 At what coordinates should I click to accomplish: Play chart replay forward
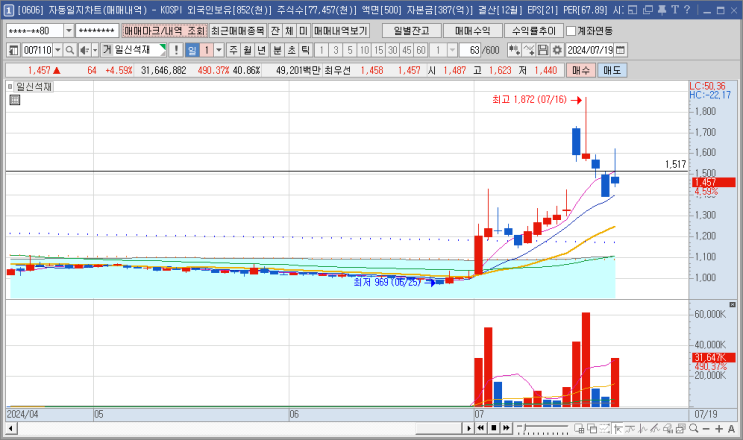coord(469,428)
